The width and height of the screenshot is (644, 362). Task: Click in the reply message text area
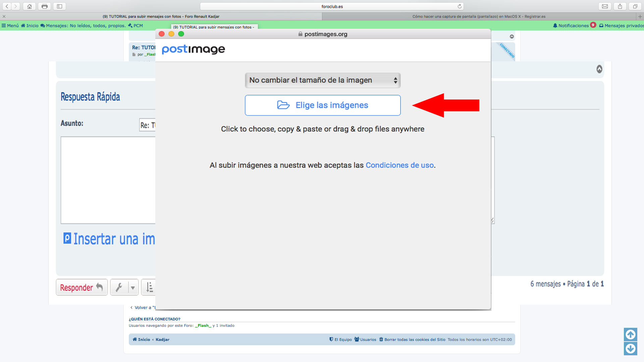point(107,180)
